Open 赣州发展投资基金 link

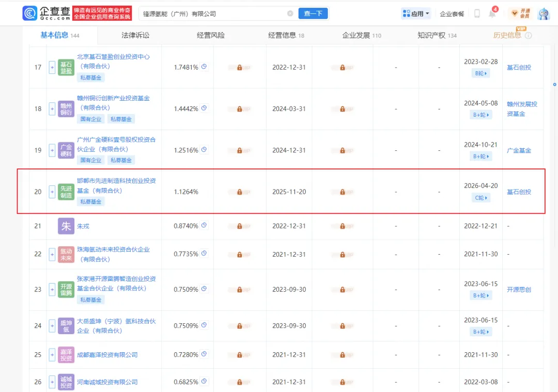(522, 109)
